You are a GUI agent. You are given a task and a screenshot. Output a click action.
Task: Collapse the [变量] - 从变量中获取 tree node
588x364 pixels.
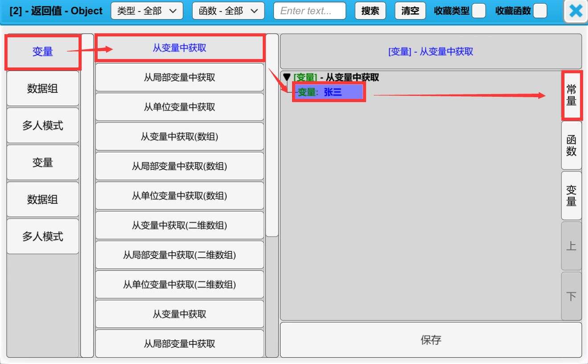287,78
